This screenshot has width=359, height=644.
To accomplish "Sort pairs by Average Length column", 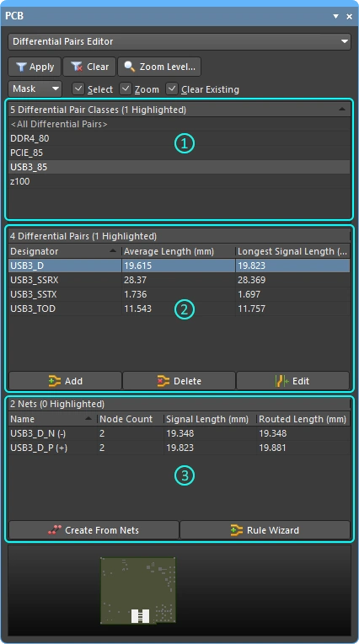I will point(179,251).
